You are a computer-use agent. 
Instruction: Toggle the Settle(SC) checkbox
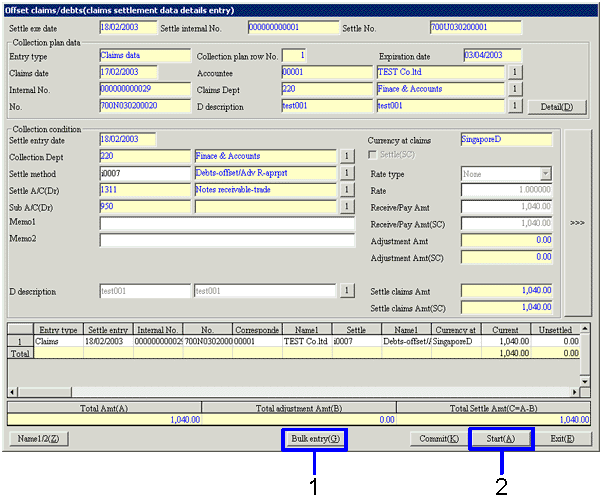click(374, 156)
